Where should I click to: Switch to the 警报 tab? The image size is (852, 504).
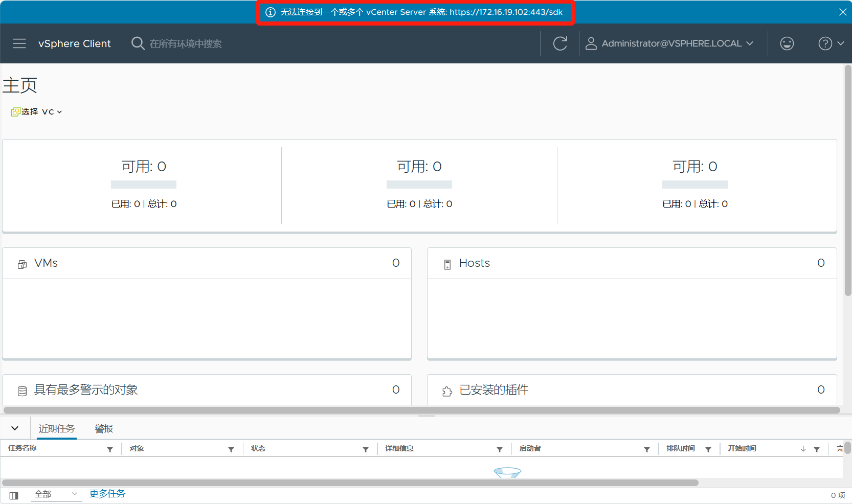click(x=104, y=428)
